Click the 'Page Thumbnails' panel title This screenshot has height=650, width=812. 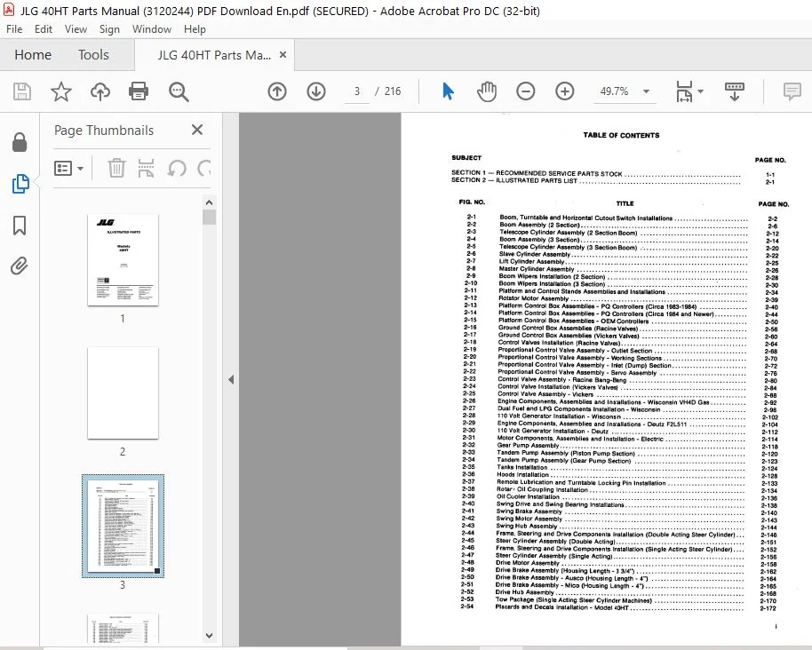(x=104, y=131)
